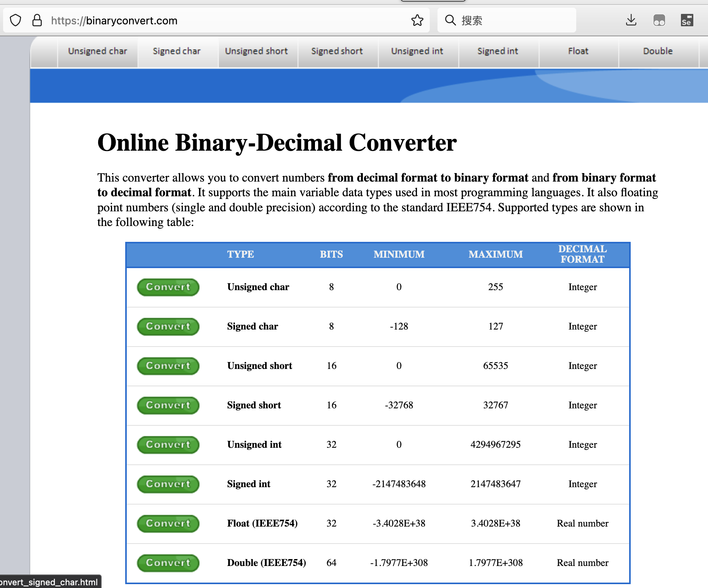Bookmark this page with the star icon
Image resolution: width=708 pixels, height=588 pixels.
pyautogui.click(x=417, y=20)
